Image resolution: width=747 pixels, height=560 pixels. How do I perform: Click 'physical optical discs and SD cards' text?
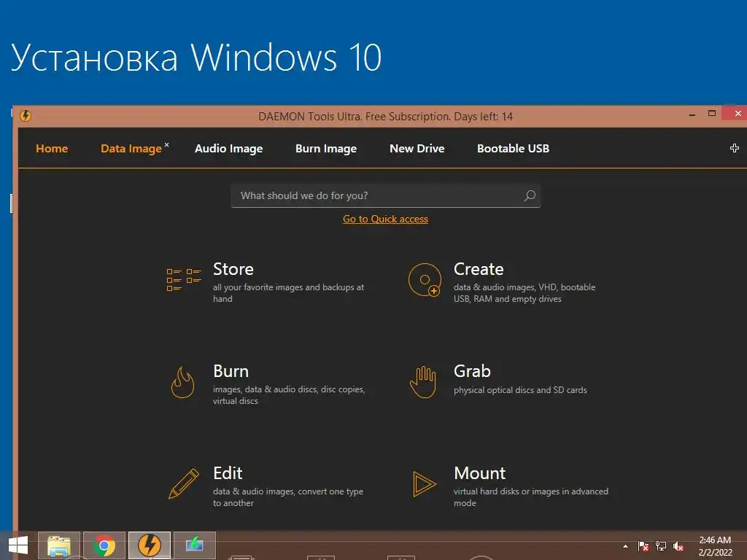pyautogui.click(x=520, y=390)
